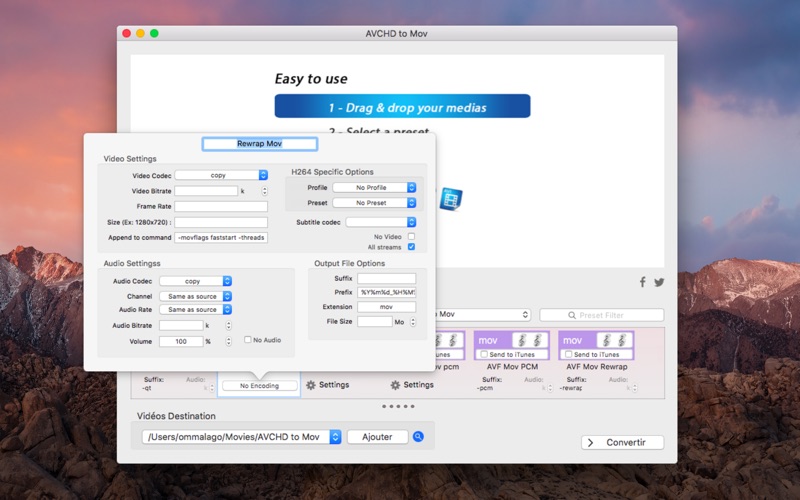Enable the No Audio checkbox
Viewport: 800px width, 500px height.
point(247,340)
